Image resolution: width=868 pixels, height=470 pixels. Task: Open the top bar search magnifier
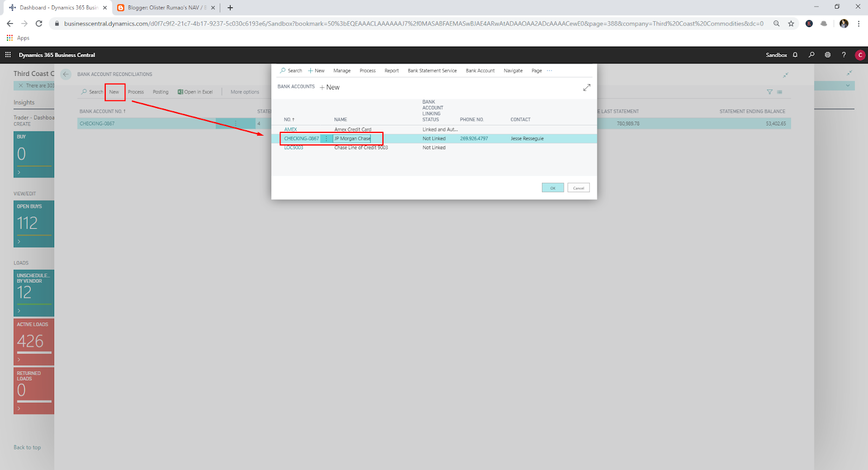point(812,55)
